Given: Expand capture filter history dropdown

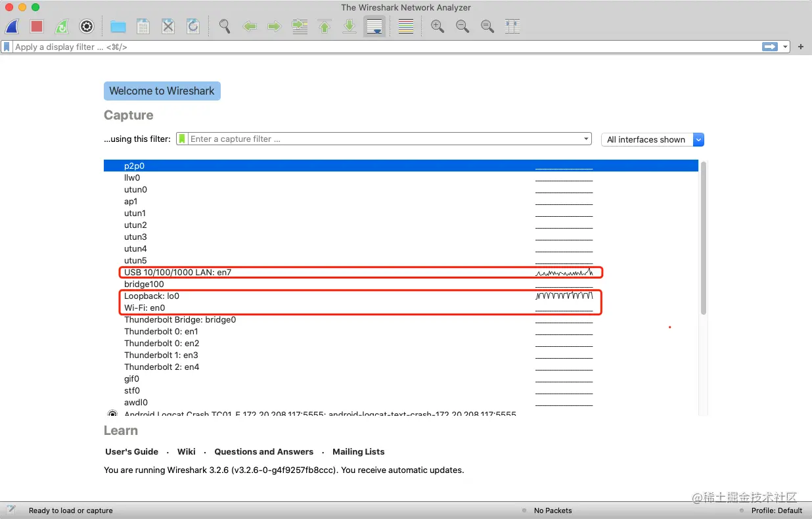Looking at the screenshot, I should (x=587, y=139).
